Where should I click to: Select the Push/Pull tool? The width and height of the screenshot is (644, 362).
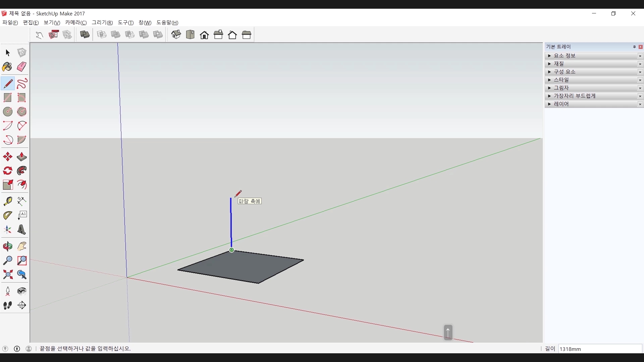22,157
